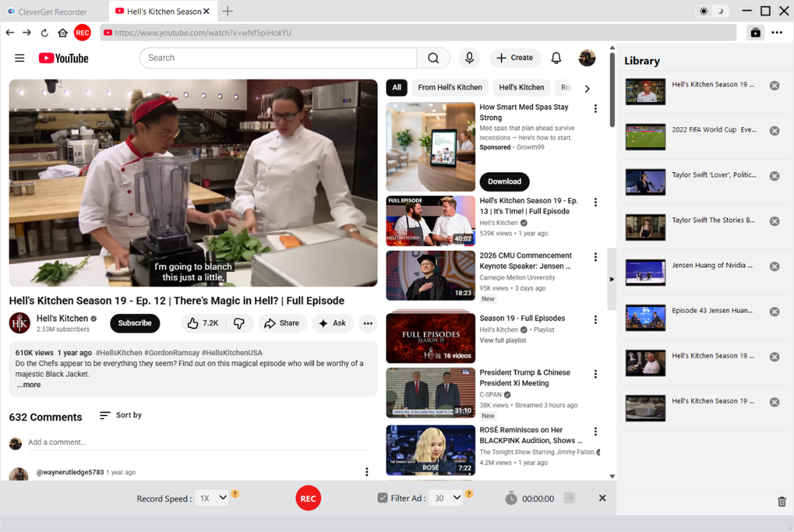Open YouTube notifications bell
This screenshot has width=794, height=532.
coord(556,58)
